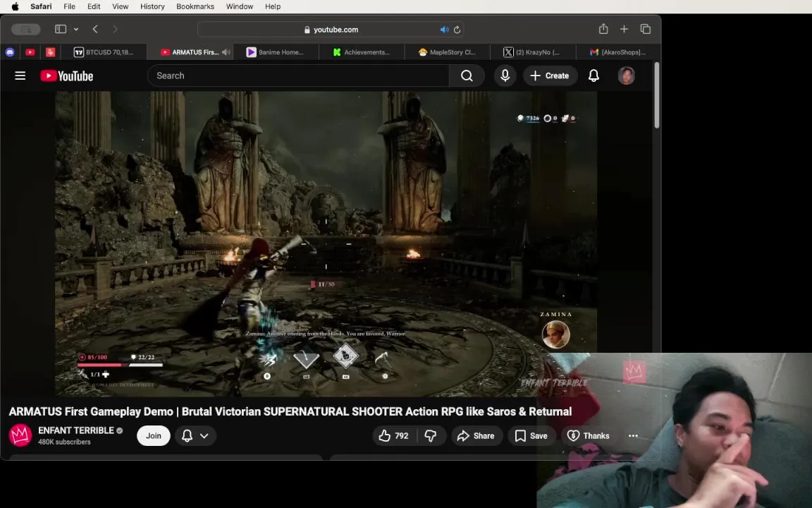The height and width of the screenshot is (508, 812).
Task: Open the Safari menu
Action: coord(41,7)
